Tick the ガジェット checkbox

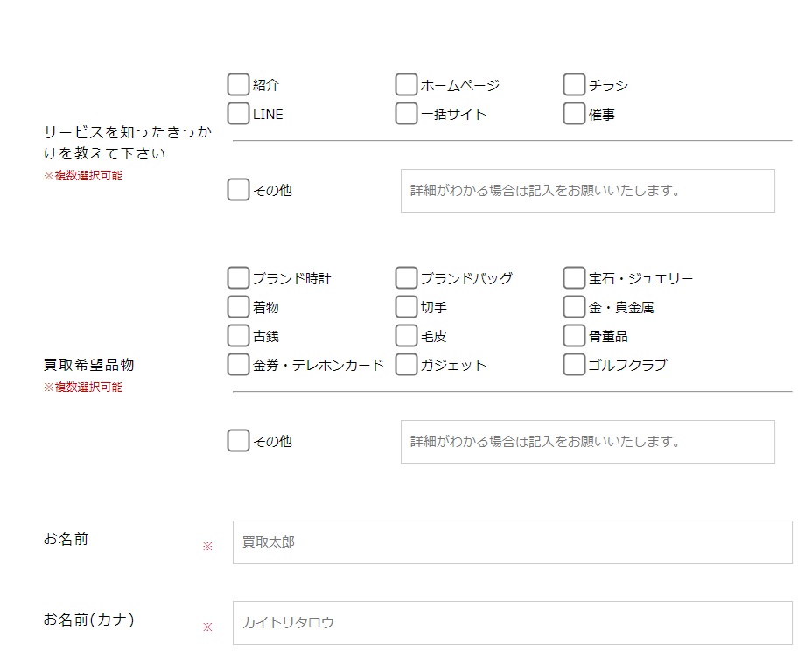tap(406, 365)
